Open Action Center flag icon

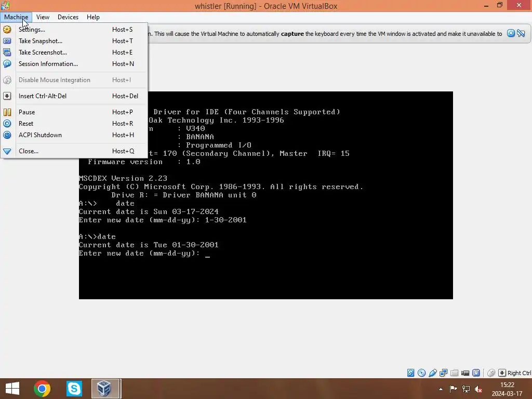(x=453, y=389)
